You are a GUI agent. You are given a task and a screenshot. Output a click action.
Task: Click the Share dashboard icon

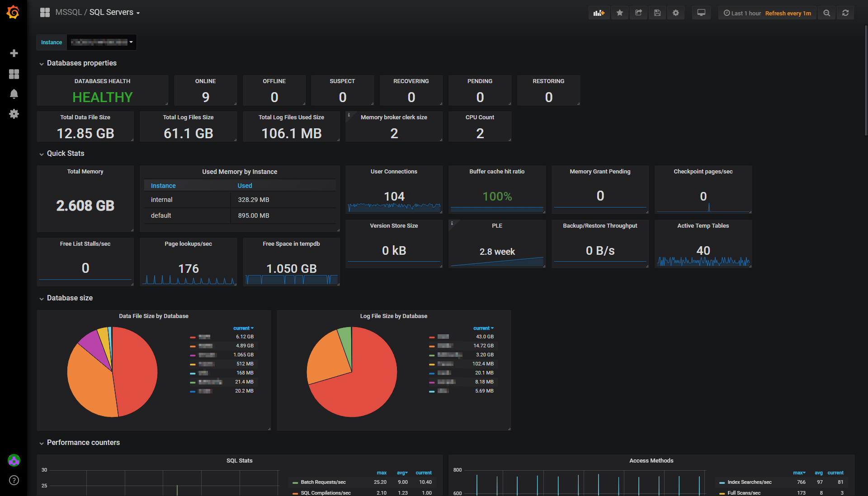[x=638, y=13]
